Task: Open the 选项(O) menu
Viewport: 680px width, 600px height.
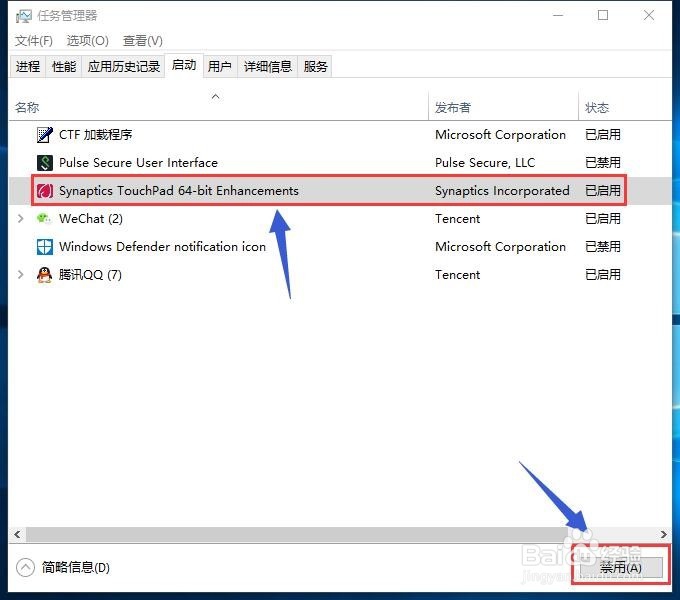Action: (88, 41)
